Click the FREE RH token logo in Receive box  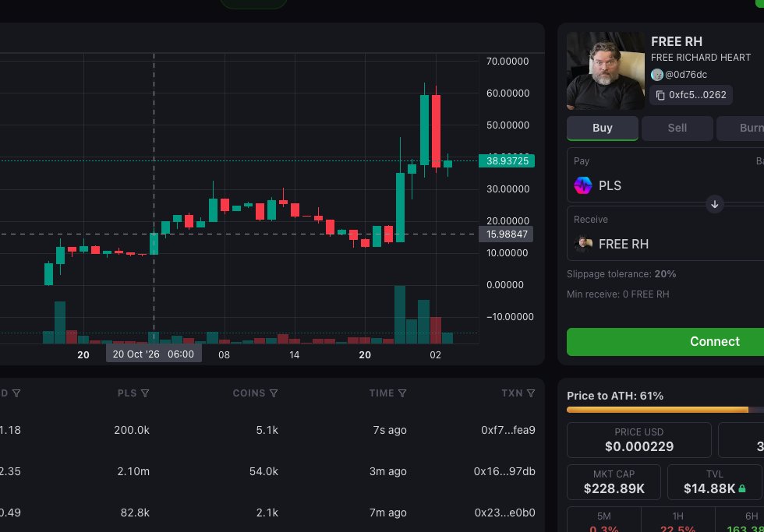[583, 244]
